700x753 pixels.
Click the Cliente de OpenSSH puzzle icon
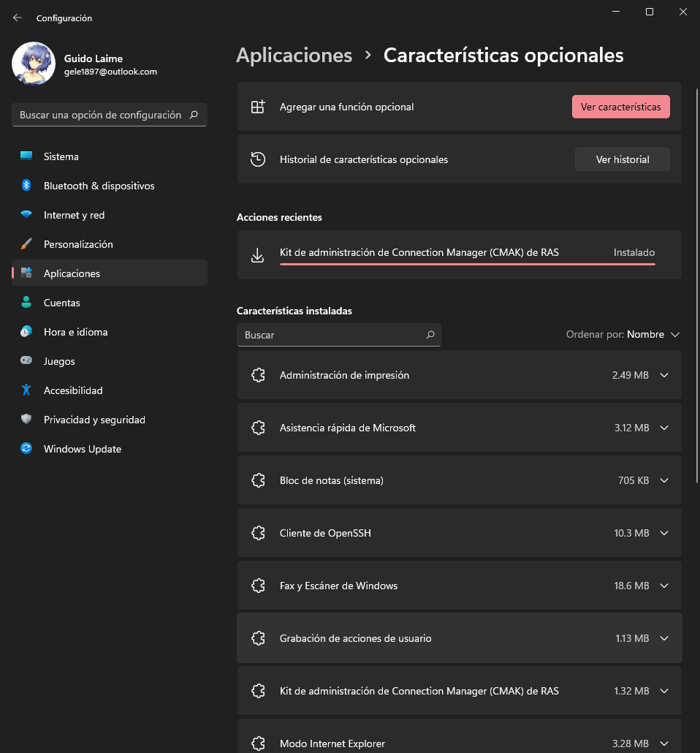tap(259, 533)
